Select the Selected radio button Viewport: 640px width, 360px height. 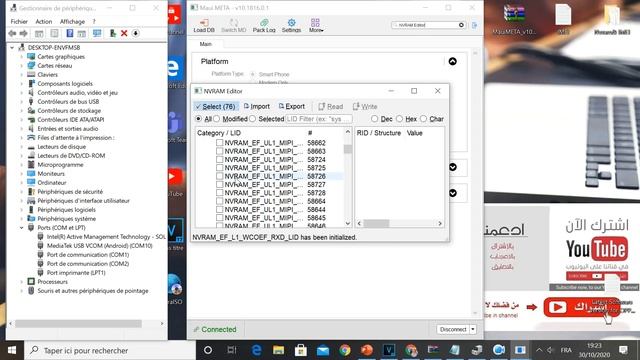[x=252, y=119]
